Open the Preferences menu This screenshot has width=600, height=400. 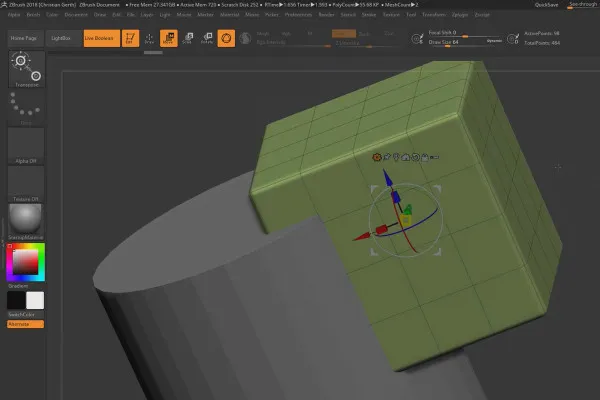(298, 15)
